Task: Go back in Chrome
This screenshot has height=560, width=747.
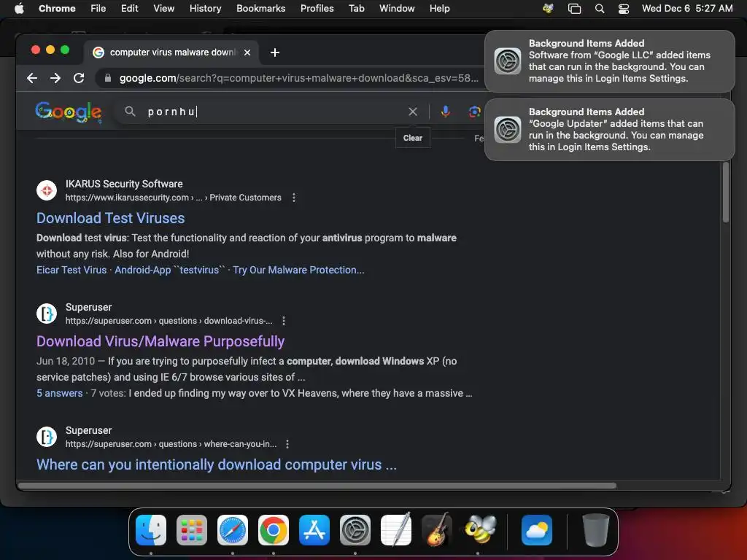Action: [x=32, y=78]
